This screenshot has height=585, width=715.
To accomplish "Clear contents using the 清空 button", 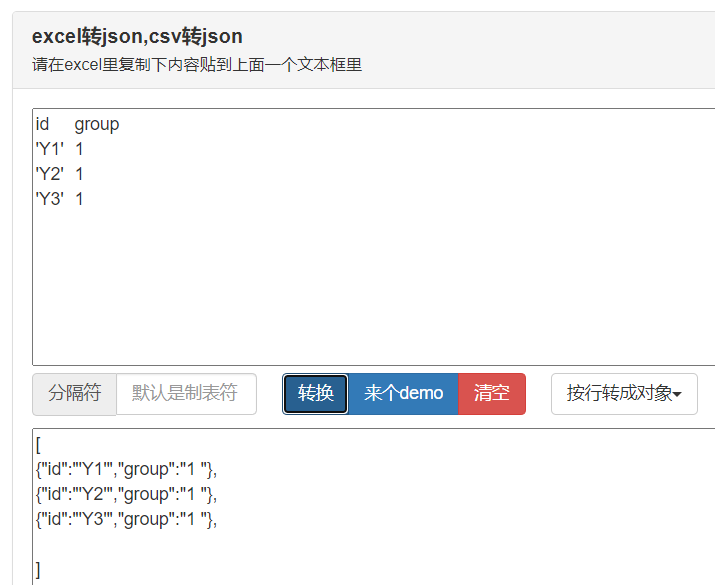I will pos(492,394).
